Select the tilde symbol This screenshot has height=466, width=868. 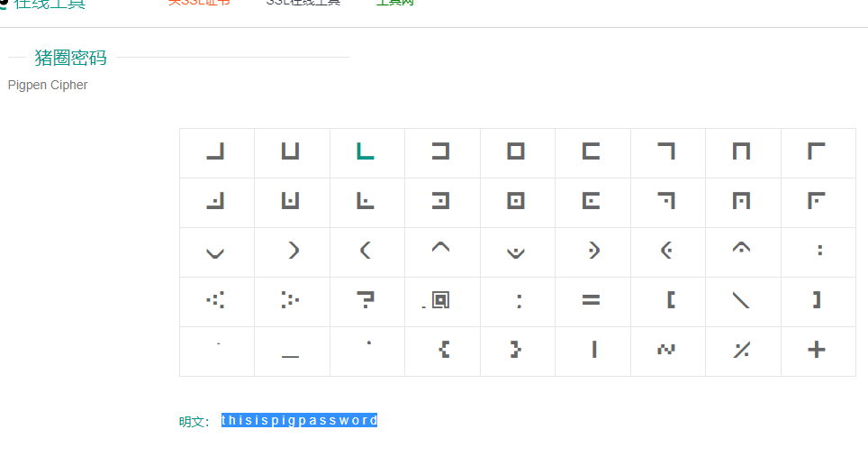(666, 350)
